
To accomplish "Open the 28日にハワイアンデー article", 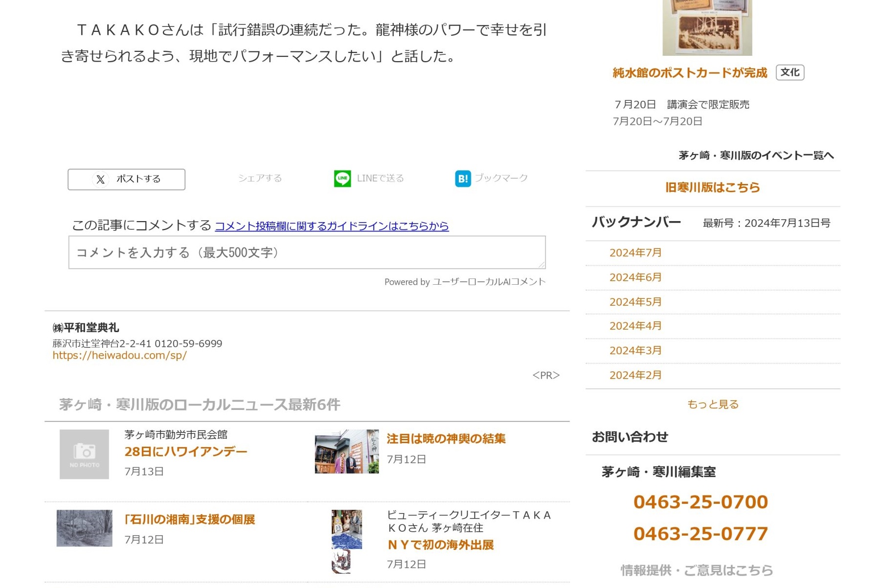I will pos(186,452).
